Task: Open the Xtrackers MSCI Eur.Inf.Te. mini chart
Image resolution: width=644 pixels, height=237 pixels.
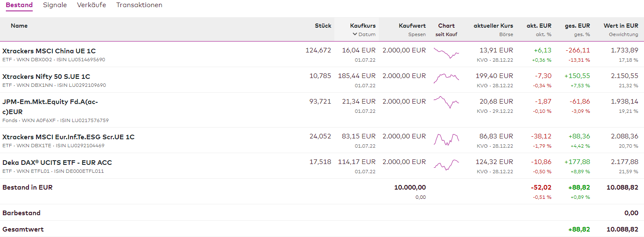Action: coord(446,139)
